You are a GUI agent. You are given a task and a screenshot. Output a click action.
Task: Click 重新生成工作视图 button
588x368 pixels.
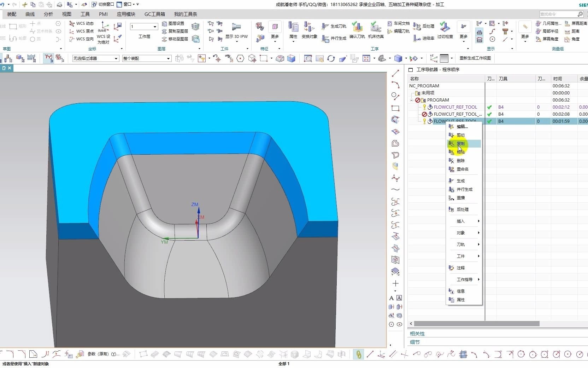pyautogui.click(x=475, y=58)
